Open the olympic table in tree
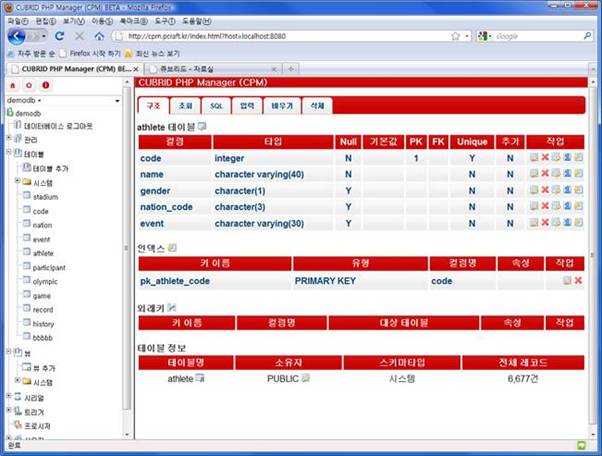Image resolution: width=602 pixels, height=456 pixels. [x=45, y=282]
